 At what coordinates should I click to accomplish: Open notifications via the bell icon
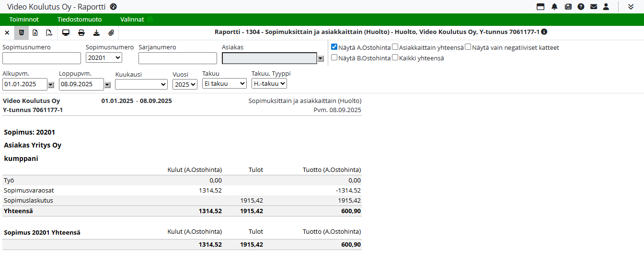coord(554,7)
